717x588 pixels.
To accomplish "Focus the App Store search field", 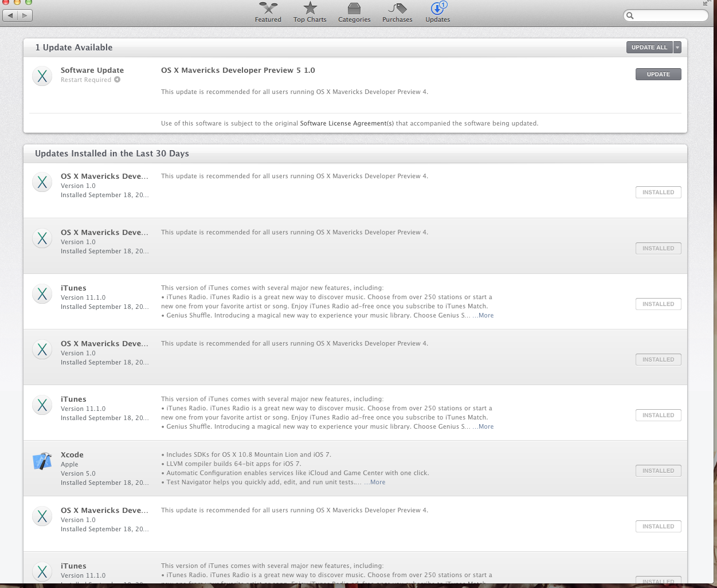I will (x=666, y=15).
